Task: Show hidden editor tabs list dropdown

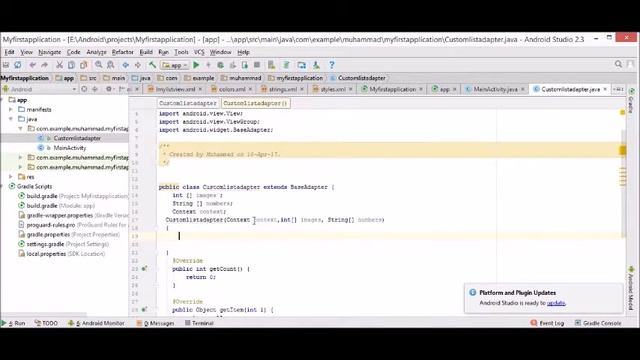Action: 618,89
